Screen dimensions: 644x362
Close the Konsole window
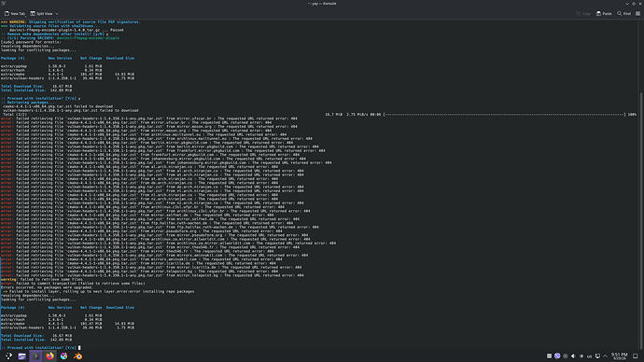[x=640, y=4]
